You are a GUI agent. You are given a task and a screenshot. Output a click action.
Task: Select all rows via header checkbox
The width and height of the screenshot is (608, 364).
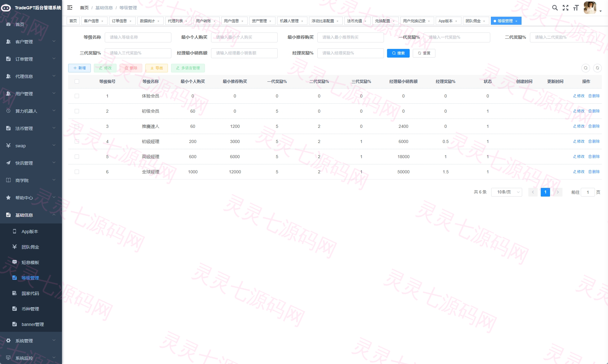pos(77,81)
